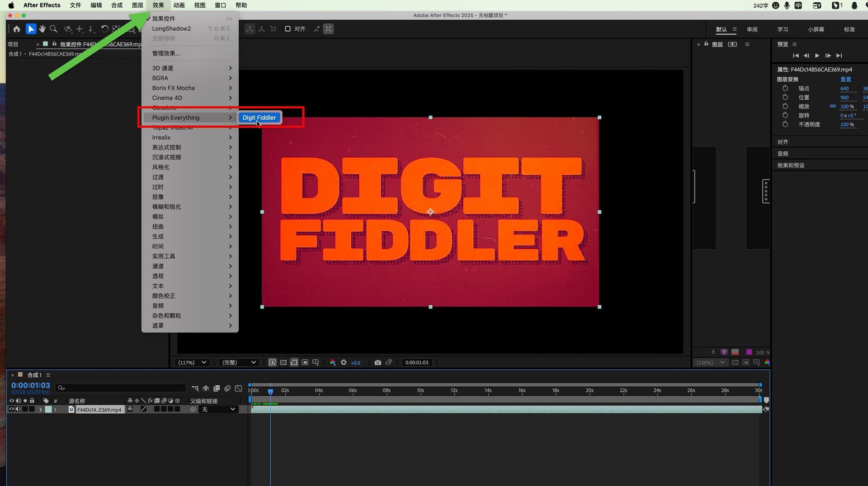Select the Zoom magnifier tool
This screenshot has height=486, width=868.
(x=53, y=29)
